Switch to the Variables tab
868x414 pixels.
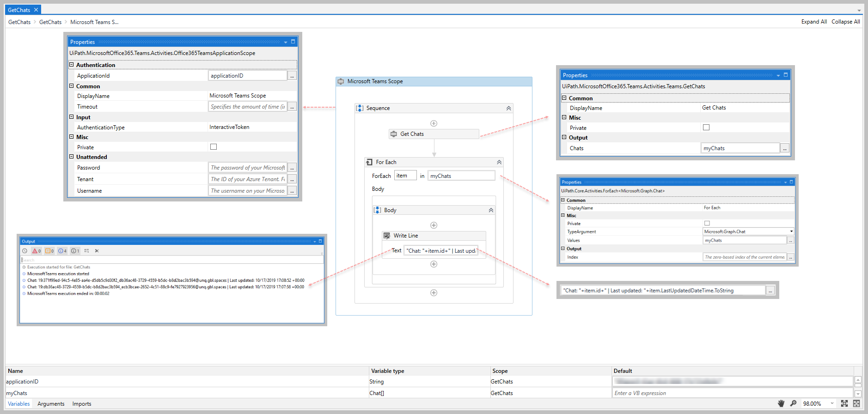19,404
